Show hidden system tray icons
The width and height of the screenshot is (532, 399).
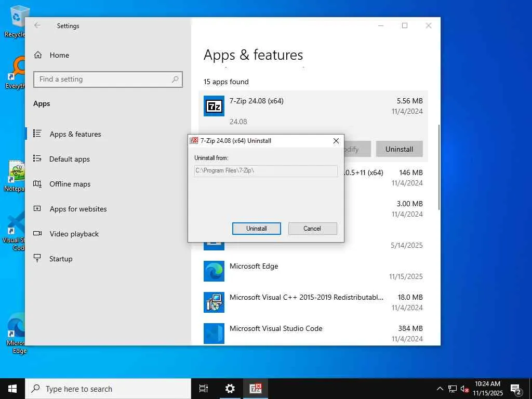coord(440,389)
